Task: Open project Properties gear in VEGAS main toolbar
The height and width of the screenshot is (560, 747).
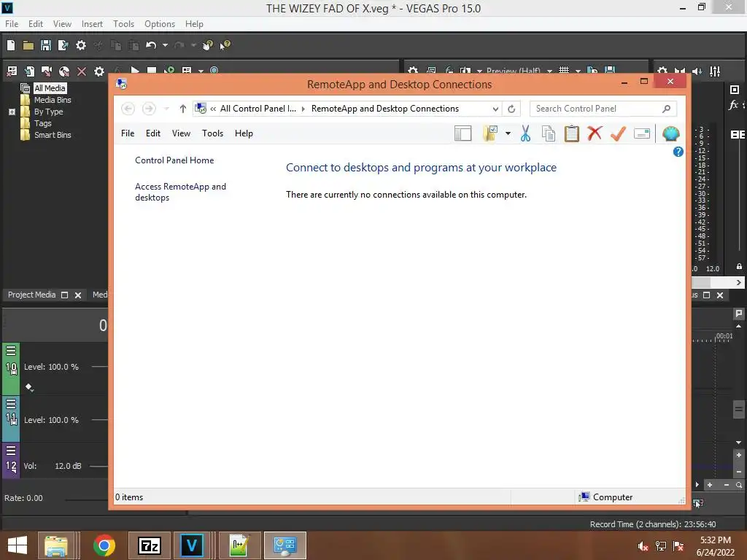Action: click(81, 45)
